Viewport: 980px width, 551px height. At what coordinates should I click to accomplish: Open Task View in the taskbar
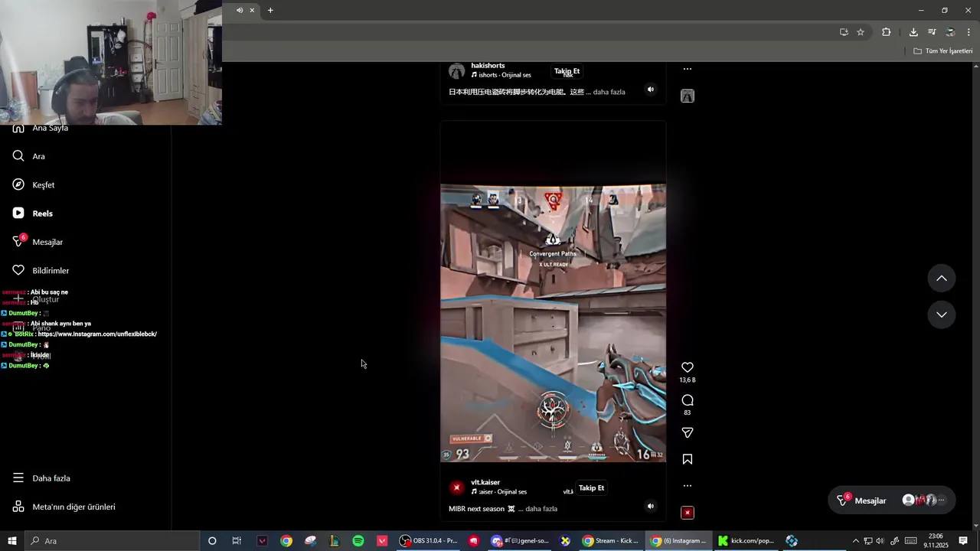[237, 541]
